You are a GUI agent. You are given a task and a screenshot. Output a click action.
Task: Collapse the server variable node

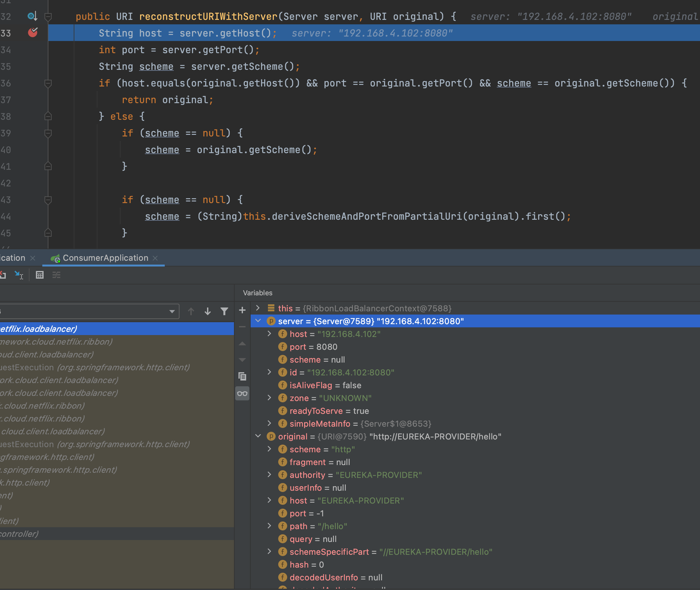[x=258, y=321]
